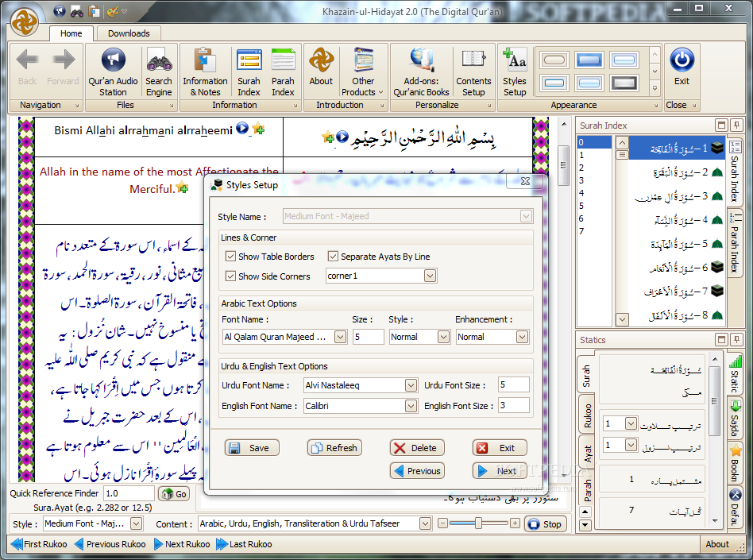Screen dimensions: 753x560
Task: Play audio for the transliteration Bismillah line
Action: click(242, 128)
